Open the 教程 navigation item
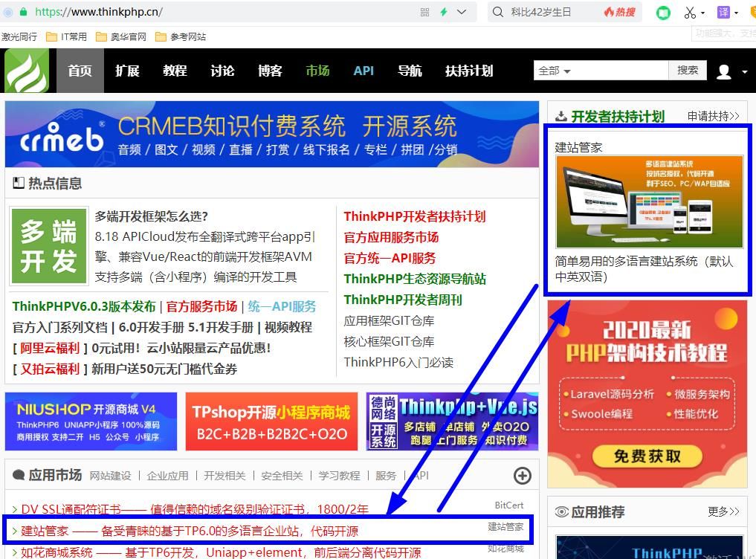This screenshot has width=756, height=559. (x=175, y=71)
